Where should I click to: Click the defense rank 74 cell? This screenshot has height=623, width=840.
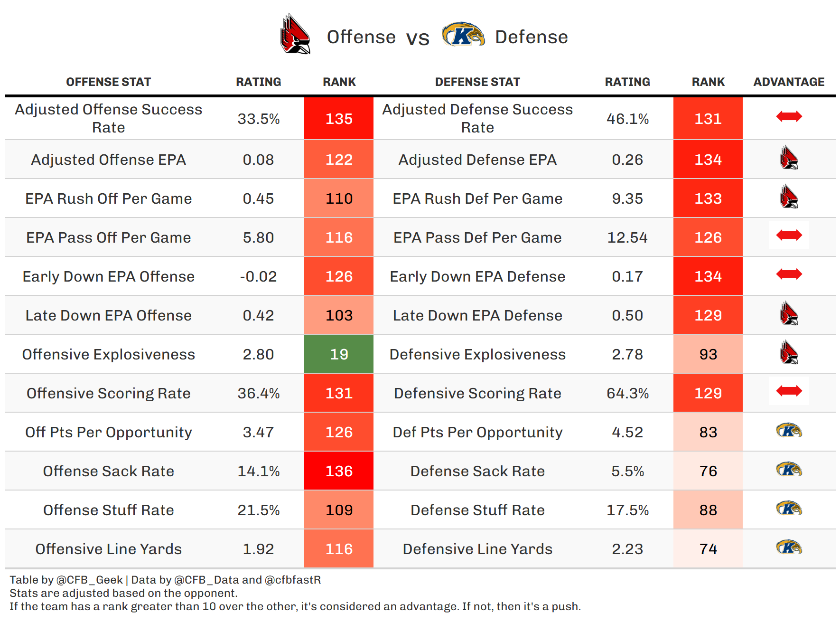pos(708,549)
